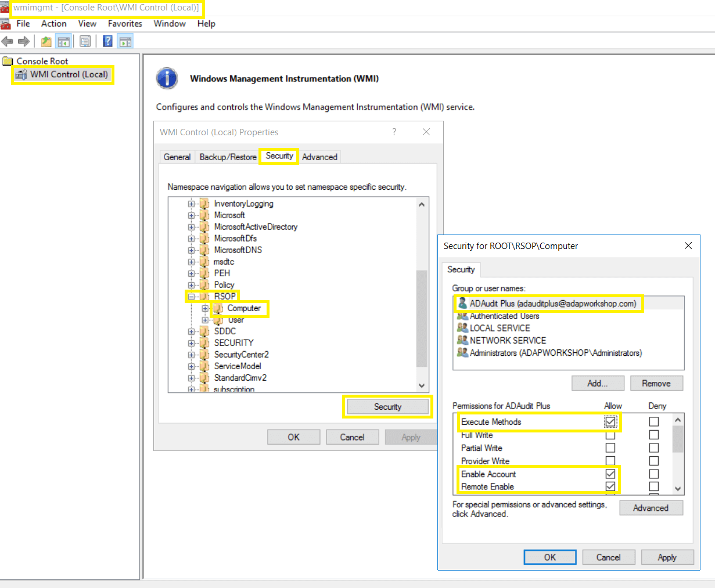Click the Properties toolbar icon
715x588 pixels.
[x=85, y=41]
